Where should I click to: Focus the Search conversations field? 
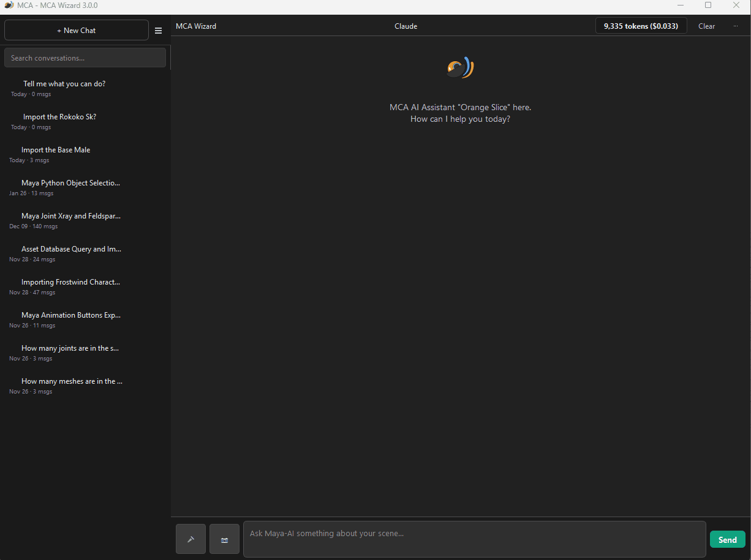click(x=85, y=58)
